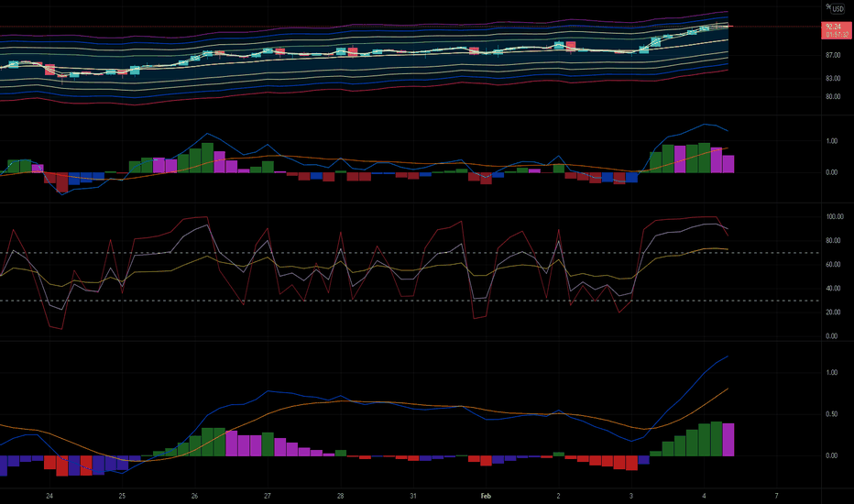
Task: Click the Feb month label on time axis
Action: pyautogui.click(x=486, y=496)
